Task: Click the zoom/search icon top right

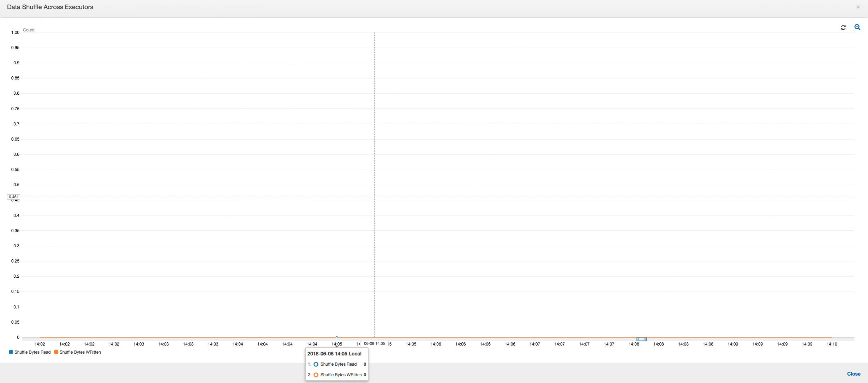Action: 857,27
